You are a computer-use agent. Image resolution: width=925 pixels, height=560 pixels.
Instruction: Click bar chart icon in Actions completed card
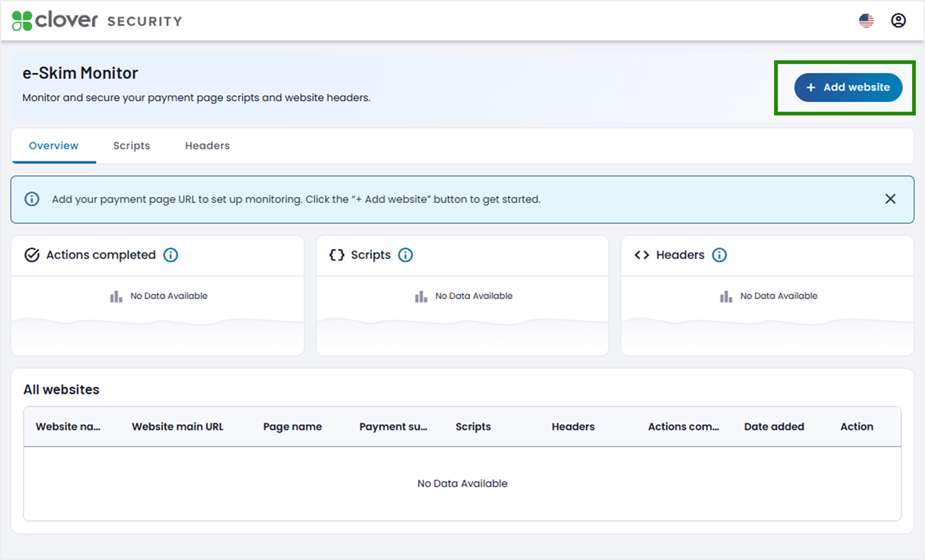116,296
